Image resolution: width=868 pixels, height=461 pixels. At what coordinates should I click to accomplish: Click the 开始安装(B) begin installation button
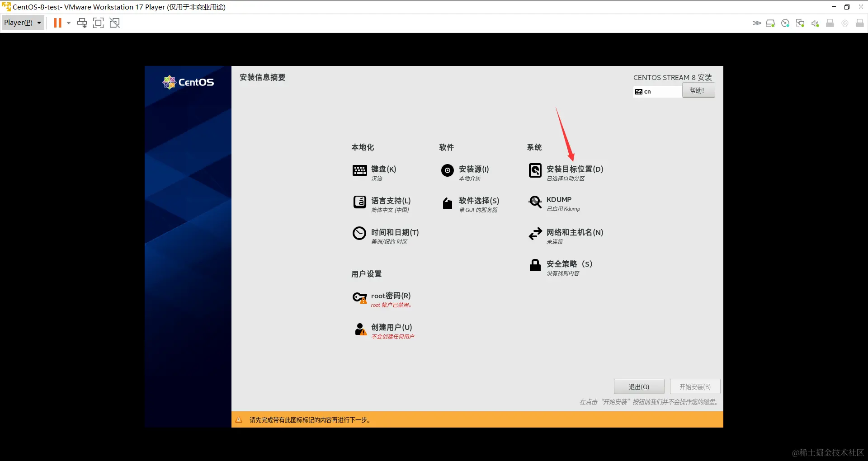(x=695, y=387)
